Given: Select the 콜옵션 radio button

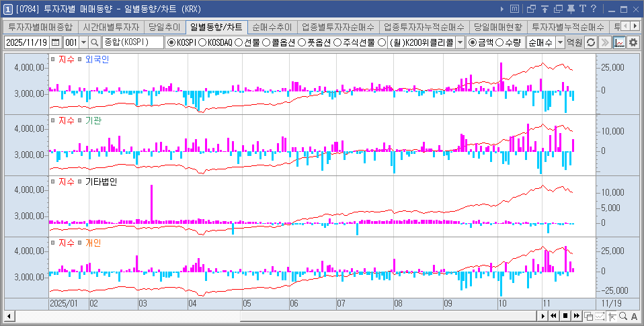Looking at the screenshot, I should tap(266, 42).
